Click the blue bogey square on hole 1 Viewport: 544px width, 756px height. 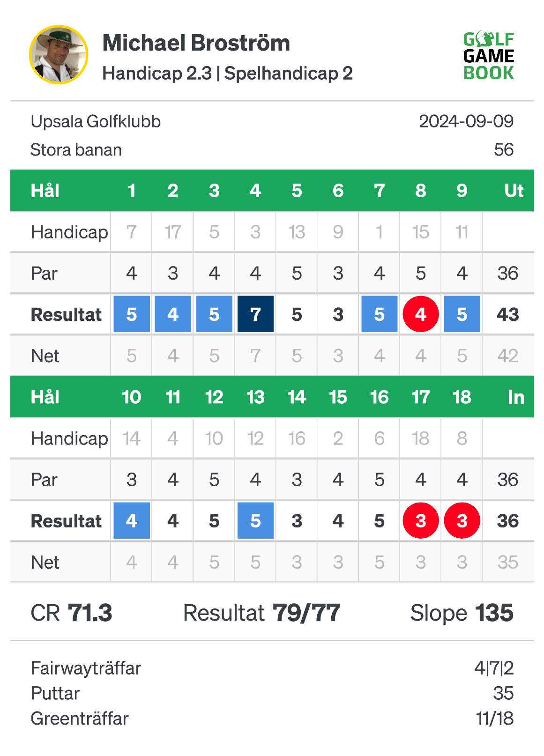pyautogui.click(x=132, y=314)
